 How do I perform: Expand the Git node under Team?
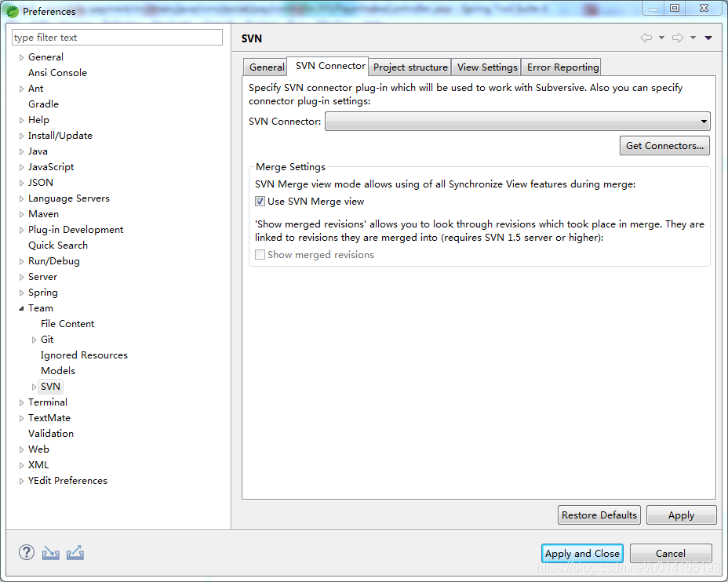pos(34,340)
